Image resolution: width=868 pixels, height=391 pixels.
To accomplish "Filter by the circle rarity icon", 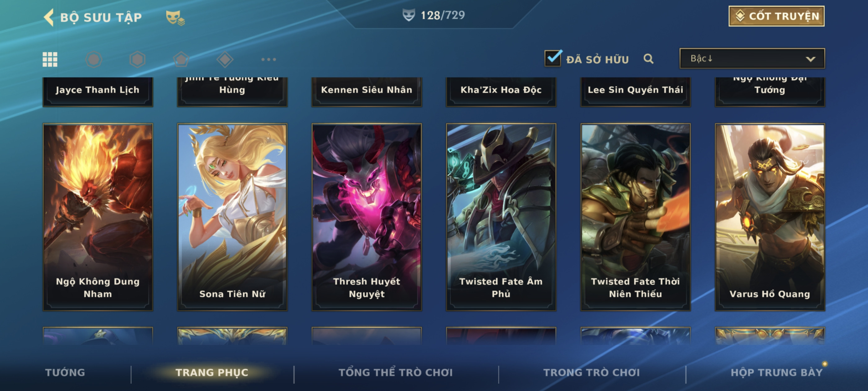I will point(94,59).
